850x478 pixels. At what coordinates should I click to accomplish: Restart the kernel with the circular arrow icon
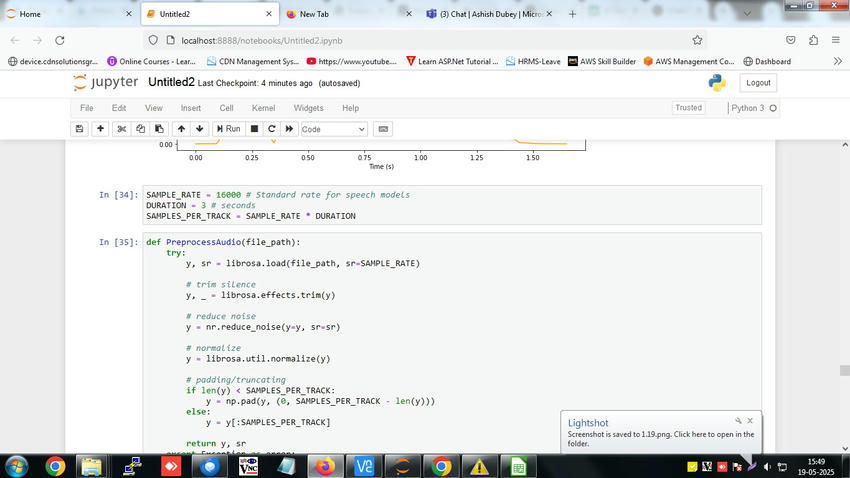point(271,129)
